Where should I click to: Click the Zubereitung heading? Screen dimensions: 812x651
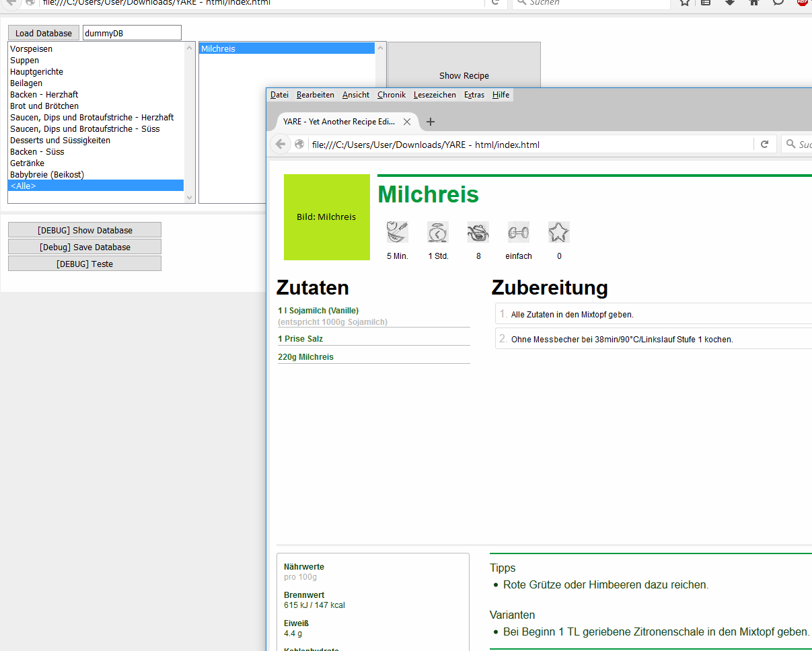(x=550, y=288)
